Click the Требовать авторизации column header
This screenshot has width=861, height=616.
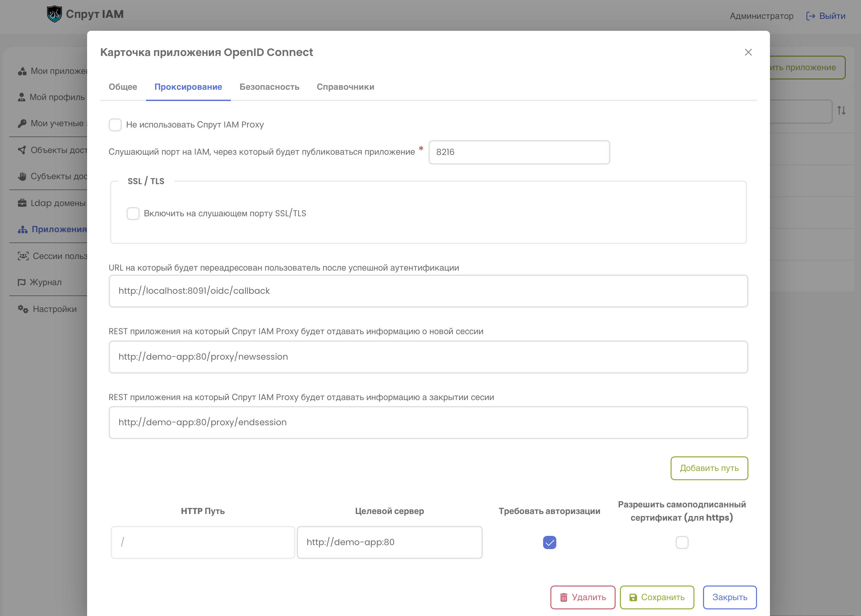(x=550, y=511)
